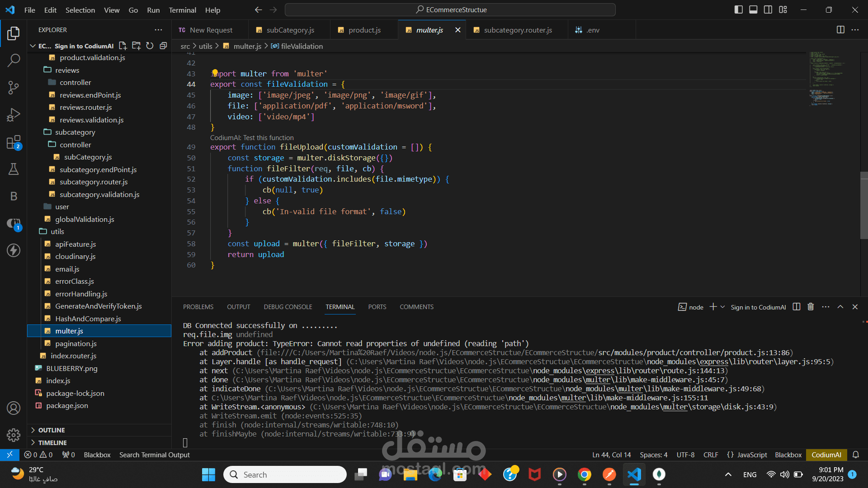868x488 pixels.
Task: Click CodiumAI's Test this function lens
Action: pos(252,137)
